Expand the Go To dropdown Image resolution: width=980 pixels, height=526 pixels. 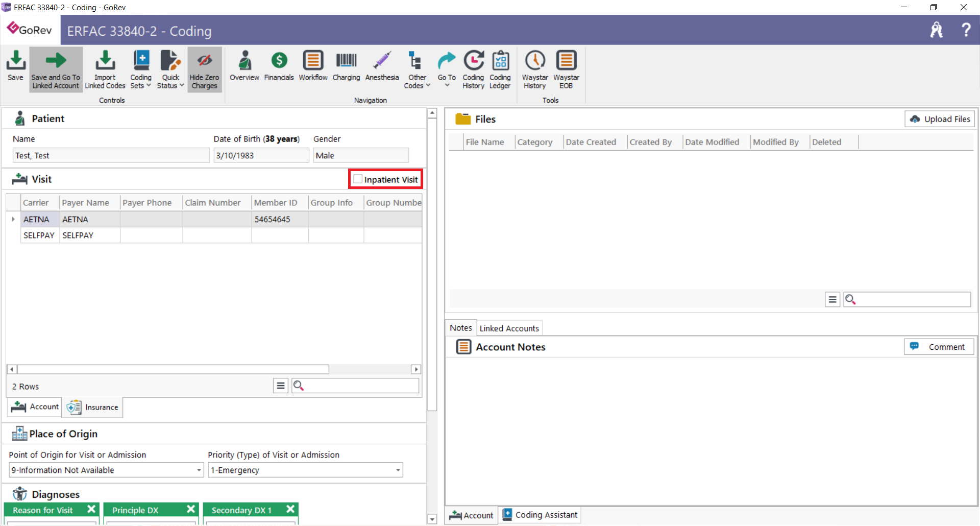coord(447,68)
